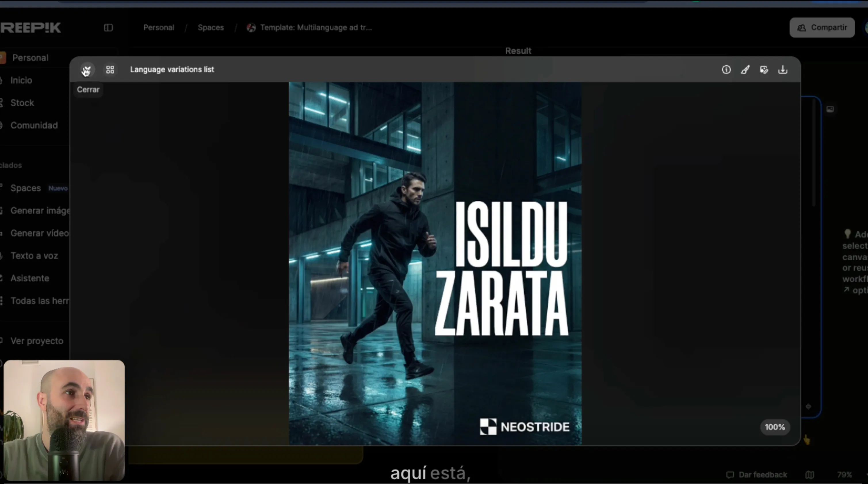Open the grid view of variations
The image size is (868, 484).
tap(110, 70)
